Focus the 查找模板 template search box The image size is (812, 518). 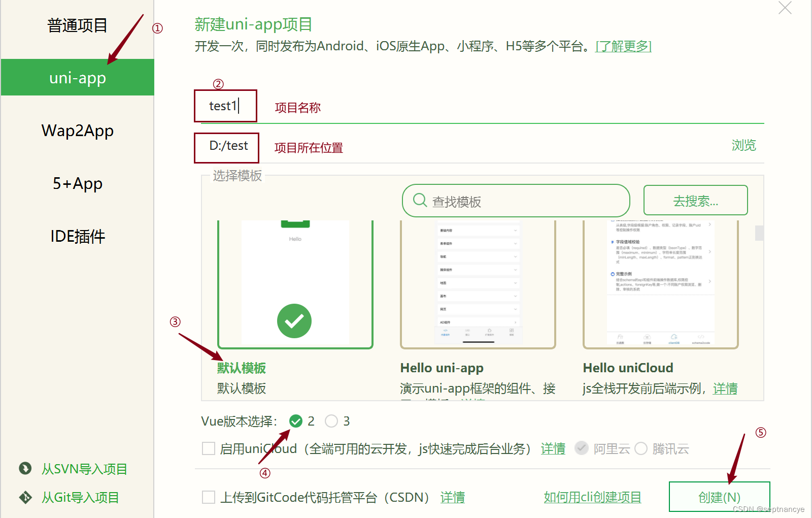[x=516, y=201]
